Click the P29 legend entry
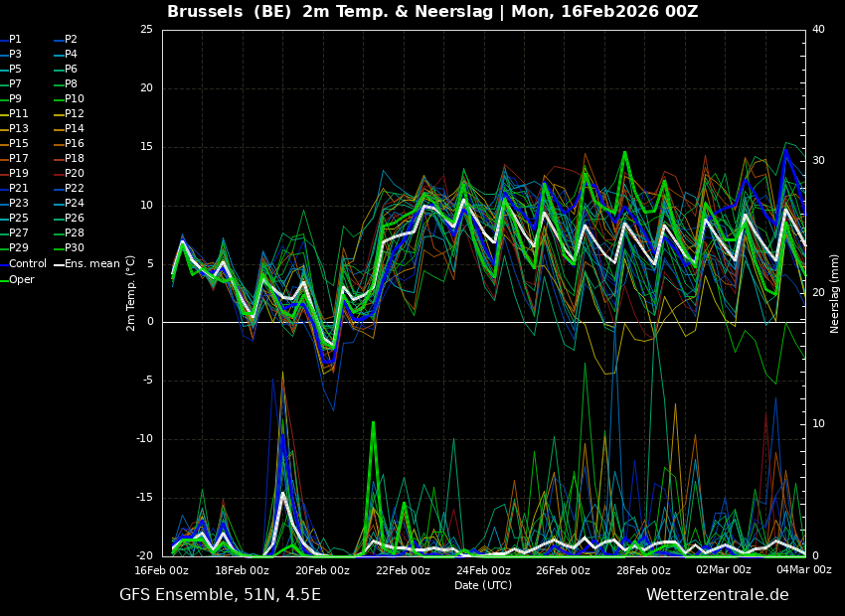845x616 pixels. (14, 247)
